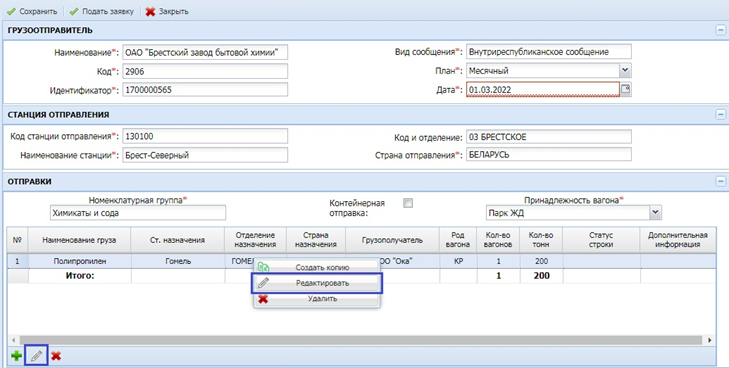Click the green plus add row icon

[16, 356]
